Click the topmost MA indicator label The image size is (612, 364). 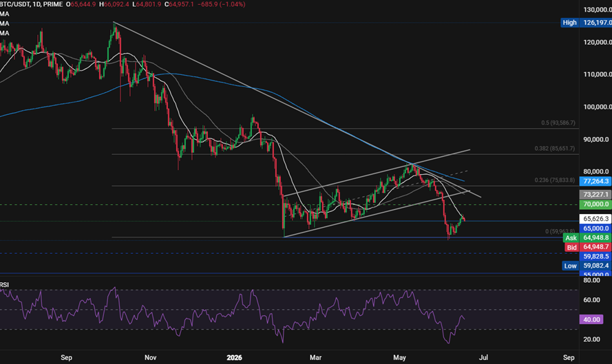click(x=5, y=14)
